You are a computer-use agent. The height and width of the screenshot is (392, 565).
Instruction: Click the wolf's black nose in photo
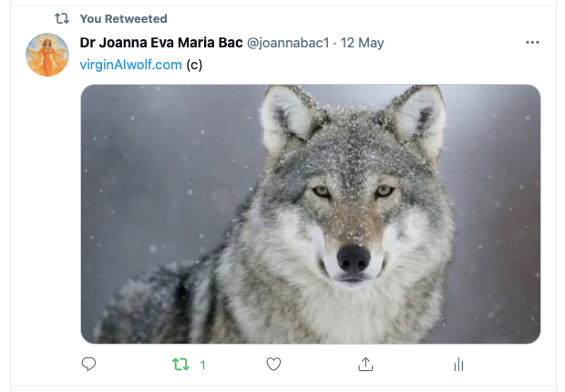354,258
